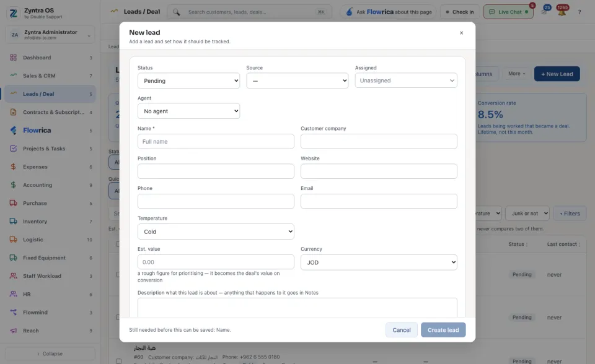Click the Fixed Equipment truck icon
This screenshot has height=364, width=595.
(13, 258)
